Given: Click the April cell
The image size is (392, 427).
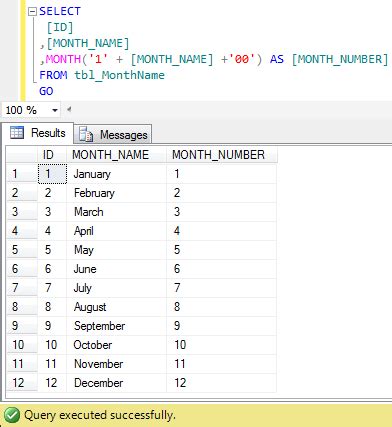Looking at the screenshot, I should pos(116,231).
